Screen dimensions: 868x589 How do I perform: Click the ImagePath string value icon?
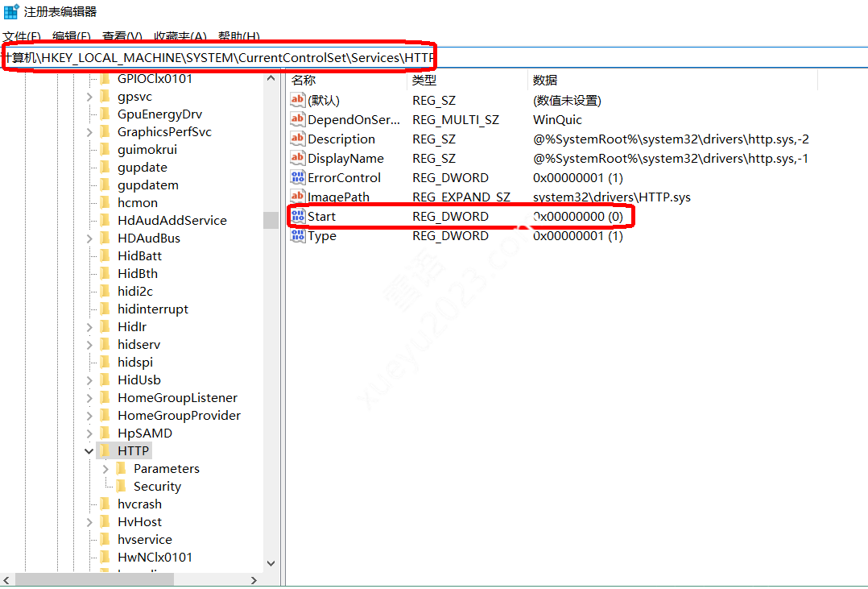click(298, 197)
